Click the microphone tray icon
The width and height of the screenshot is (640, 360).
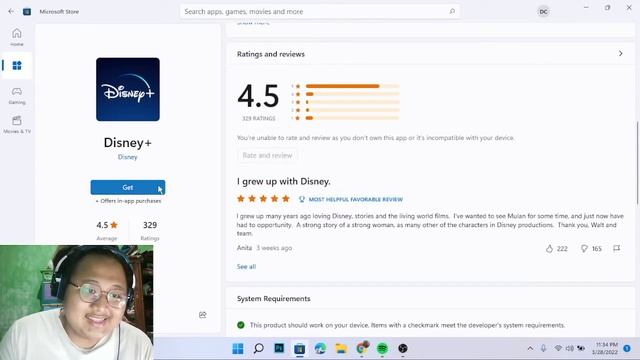pos(543,349)
